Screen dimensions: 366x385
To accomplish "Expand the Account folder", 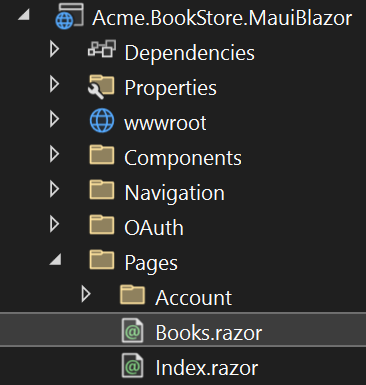I will 86,294.
